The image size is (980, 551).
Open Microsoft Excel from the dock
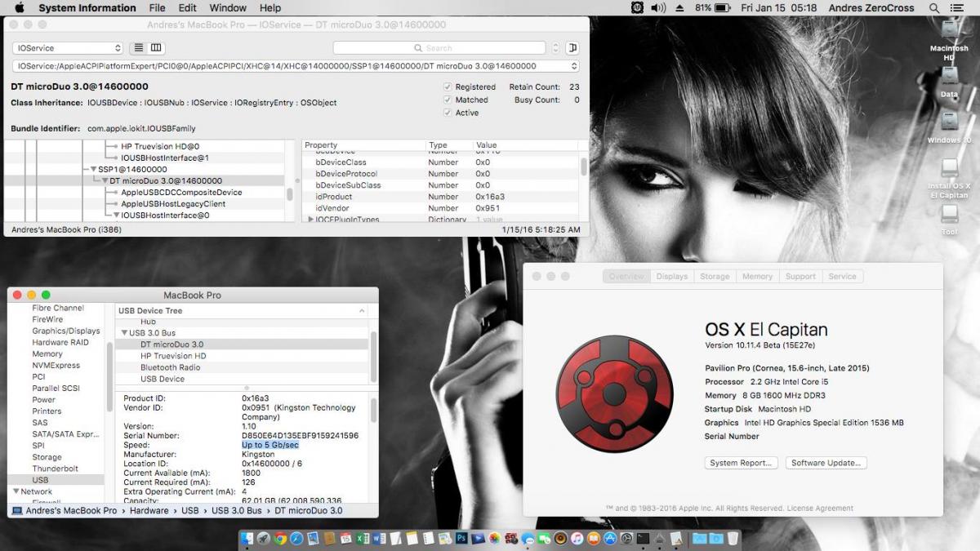coord(363,539)
